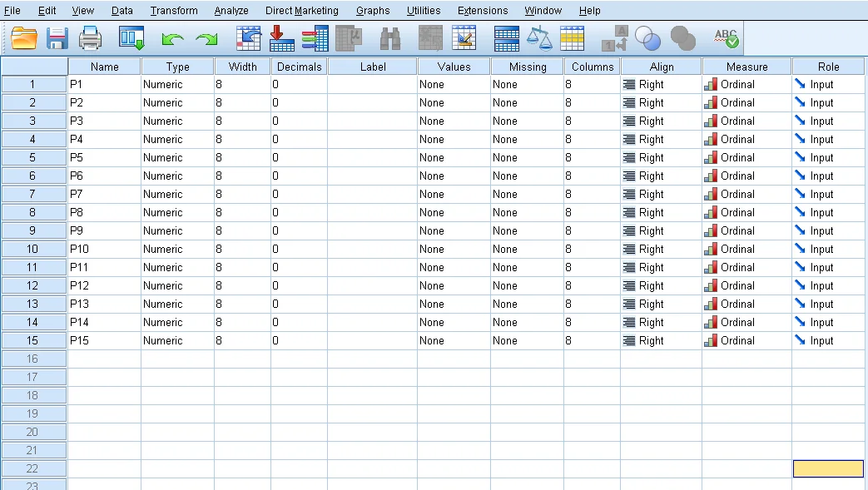Open the Role dropdown for variable P2

[x=827, y=102]
